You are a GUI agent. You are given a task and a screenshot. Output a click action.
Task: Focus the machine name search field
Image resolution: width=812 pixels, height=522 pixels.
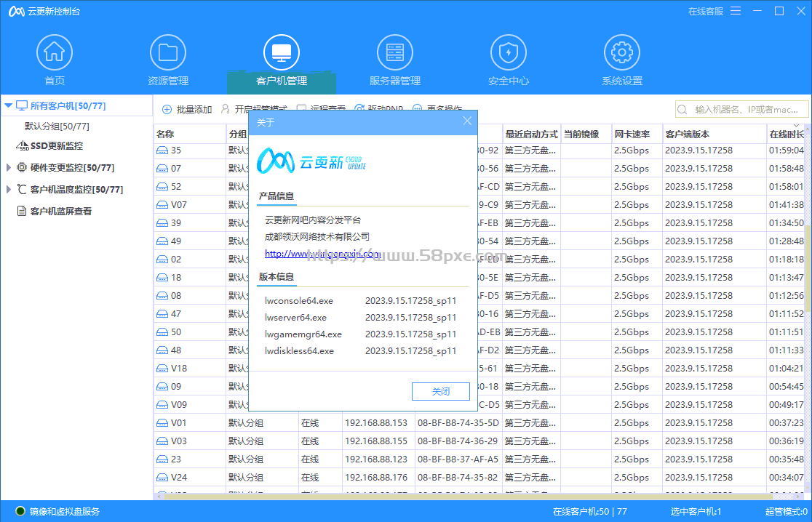point(741,109)
